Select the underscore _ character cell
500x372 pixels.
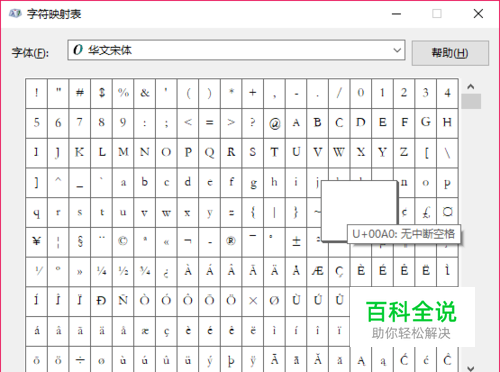point(80,182)
